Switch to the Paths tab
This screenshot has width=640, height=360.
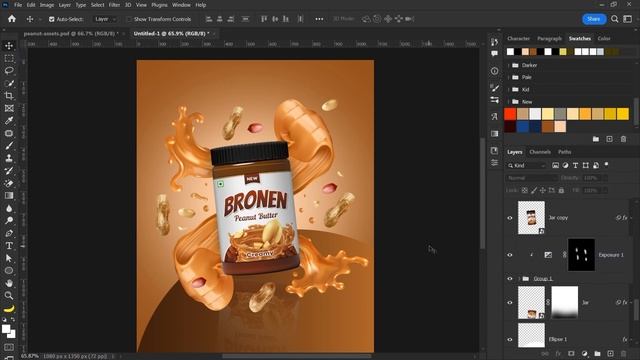(565, 152)
